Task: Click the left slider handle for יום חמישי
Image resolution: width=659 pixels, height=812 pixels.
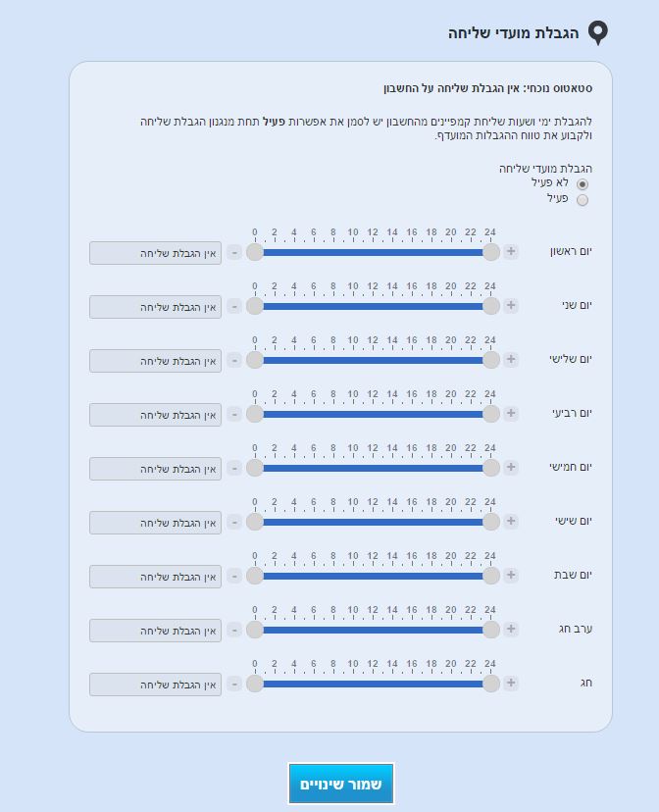Action: pos(255,468)
